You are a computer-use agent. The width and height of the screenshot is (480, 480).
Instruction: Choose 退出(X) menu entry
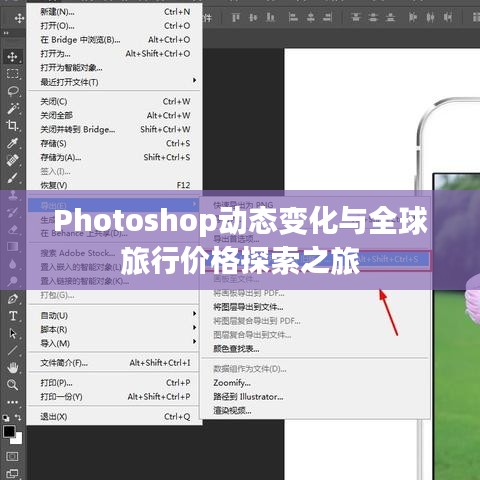pos(114,417)
